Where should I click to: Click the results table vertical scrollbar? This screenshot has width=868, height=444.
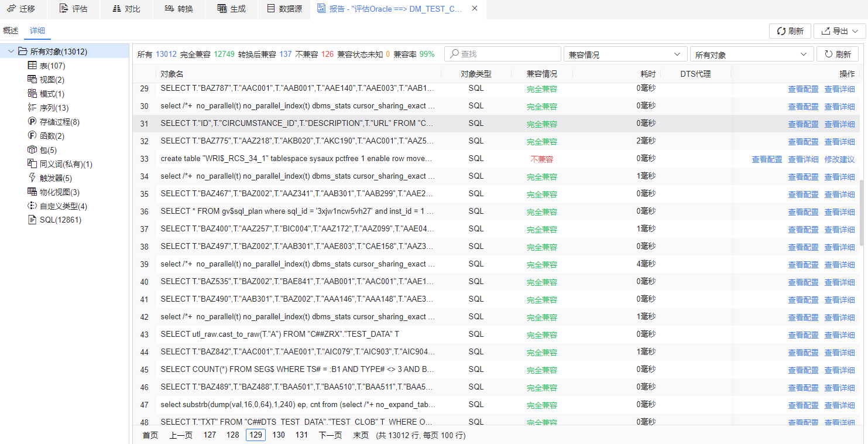[862, 212]
